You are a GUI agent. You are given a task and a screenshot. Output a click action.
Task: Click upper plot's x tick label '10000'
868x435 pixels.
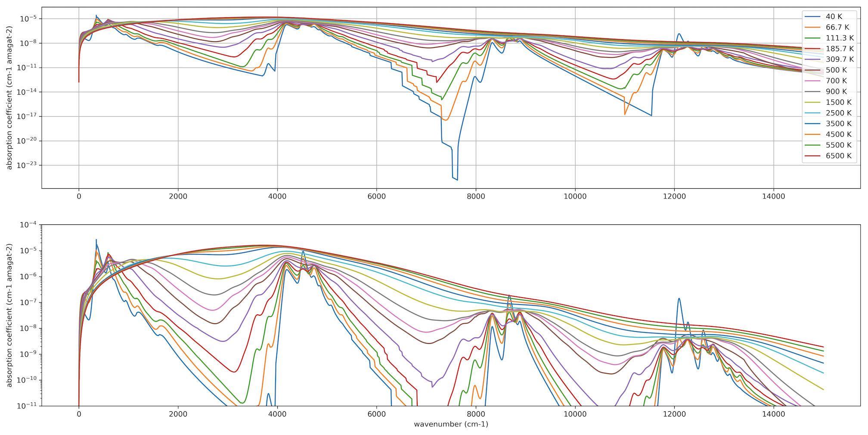[575, 196]
